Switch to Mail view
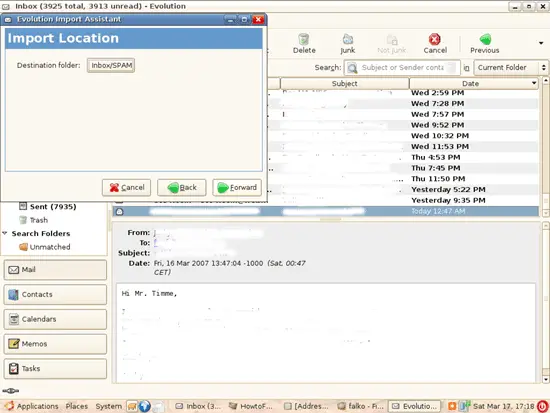Viewport: 550px width, 413px height. click(x=55, y=270)
